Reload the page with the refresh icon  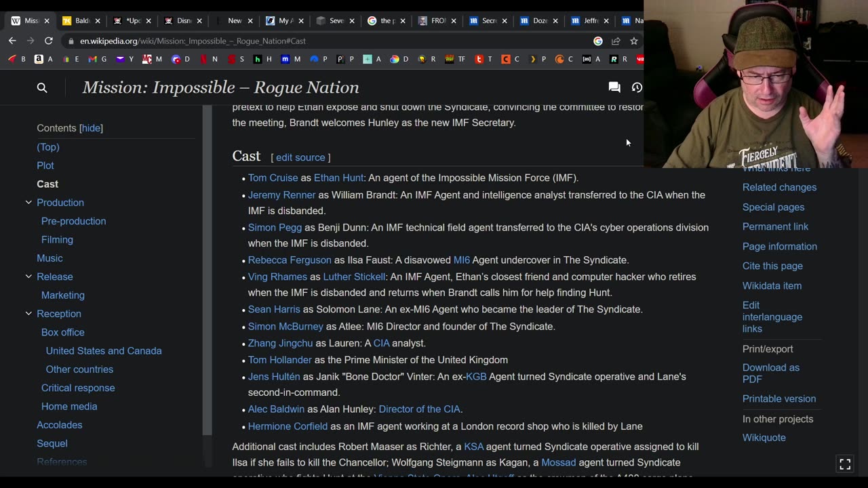coord(49,41)
